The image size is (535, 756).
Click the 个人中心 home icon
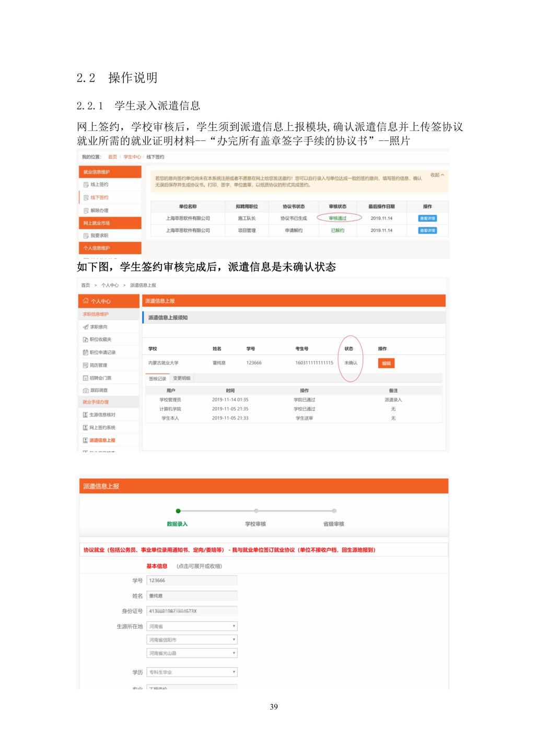86,301
